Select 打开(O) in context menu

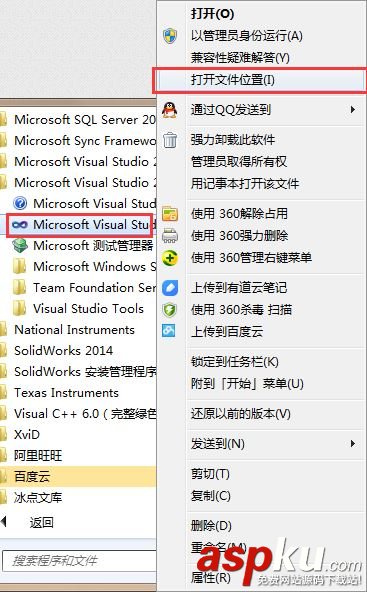[x=213, y=14]
